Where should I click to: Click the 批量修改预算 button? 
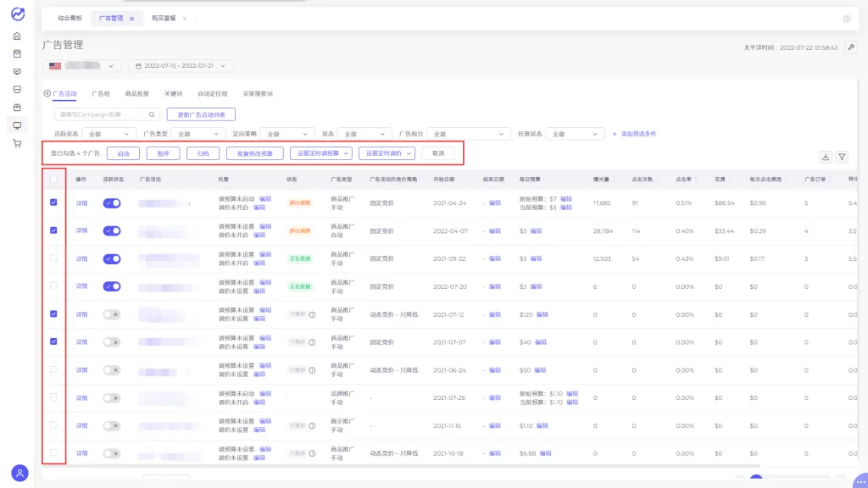[254, 153]
